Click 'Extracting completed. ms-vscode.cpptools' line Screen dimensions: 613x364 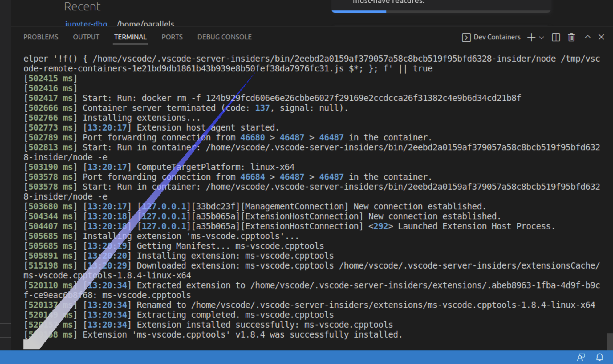point(235,315)
